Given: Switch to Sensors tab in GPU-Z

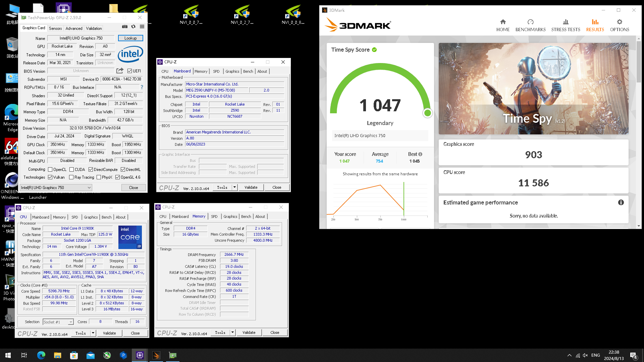Looking at the screenshot, I should coord(55,28).
